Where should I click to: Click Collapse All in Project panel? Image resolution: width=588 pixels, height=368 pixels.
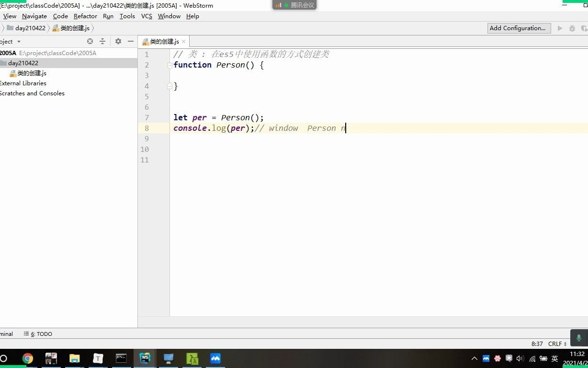click(x=102, y=41)
